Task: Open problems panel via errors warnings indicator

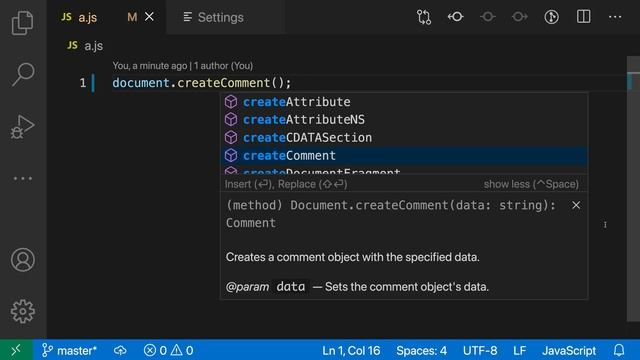Action: pyautogui.click(x=168, y=350)
